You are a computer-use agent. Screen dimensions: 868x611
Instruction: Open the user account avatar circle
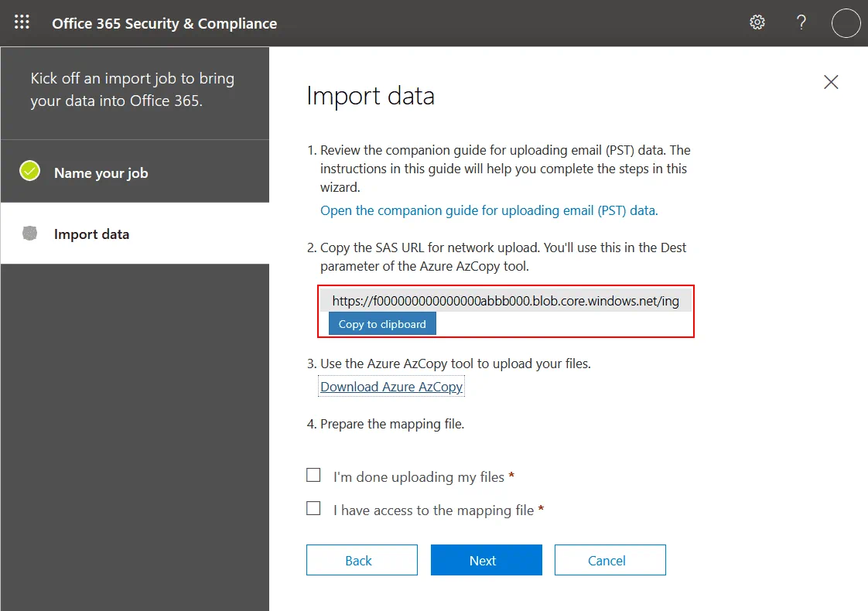click(x=846, y=23)
